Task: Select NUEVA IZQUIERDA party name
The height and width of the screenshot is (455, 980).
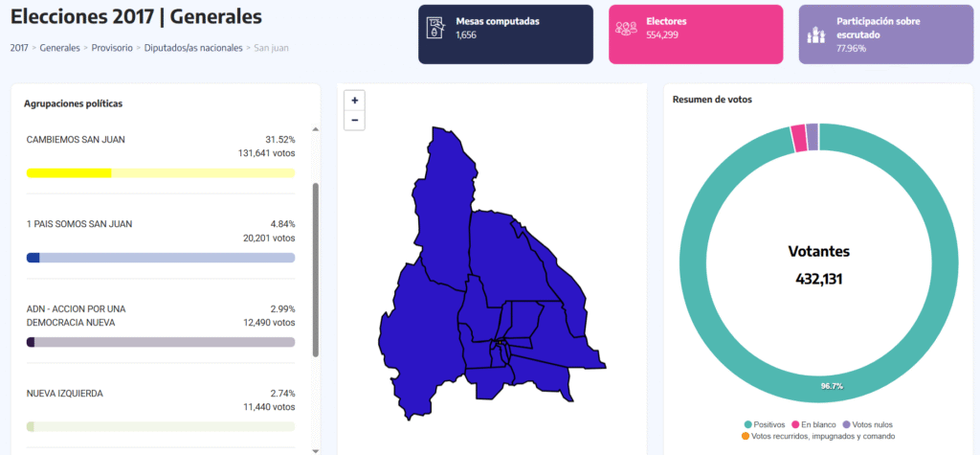Action: tap(65, 394)
